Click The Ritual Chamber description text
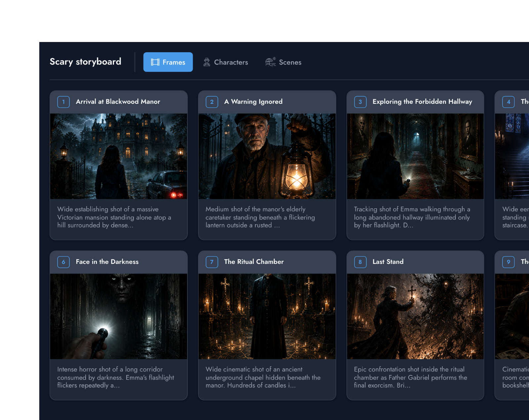The width and height of the screenshot is (529, 420). tap(263, 377)
